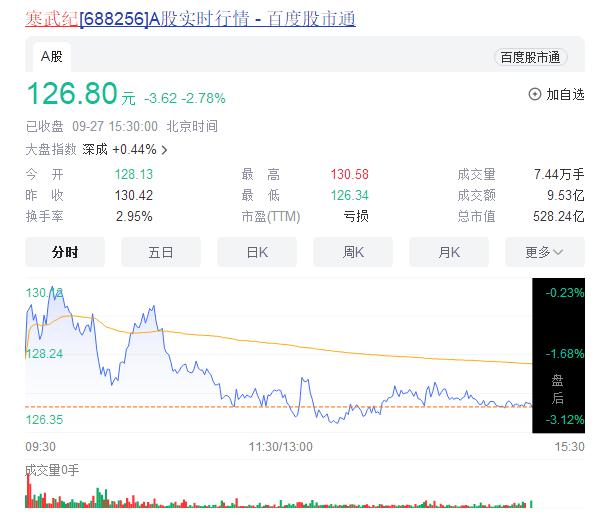This screenshot has height=515, width=615.
Task: Click the 128.24 price axis label
Action: tap(44, 354)
